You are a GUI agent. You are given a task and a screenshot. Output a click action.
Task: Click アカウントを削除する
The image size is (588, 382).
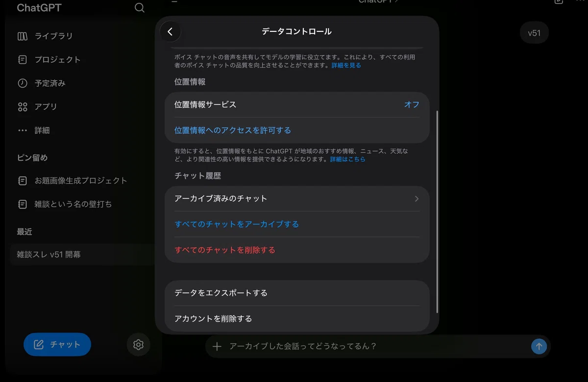click(x=297, y=319)
